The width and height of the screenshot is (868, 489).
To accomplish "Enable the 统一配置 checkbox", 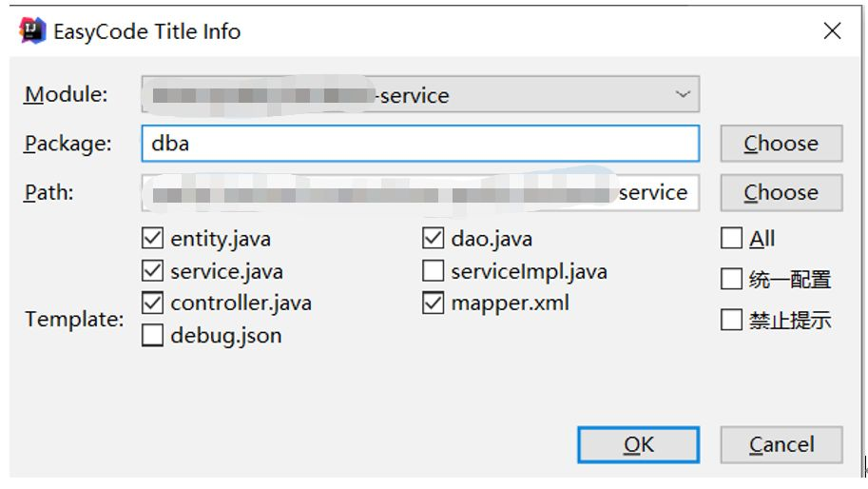I will [x=731, y=279].
